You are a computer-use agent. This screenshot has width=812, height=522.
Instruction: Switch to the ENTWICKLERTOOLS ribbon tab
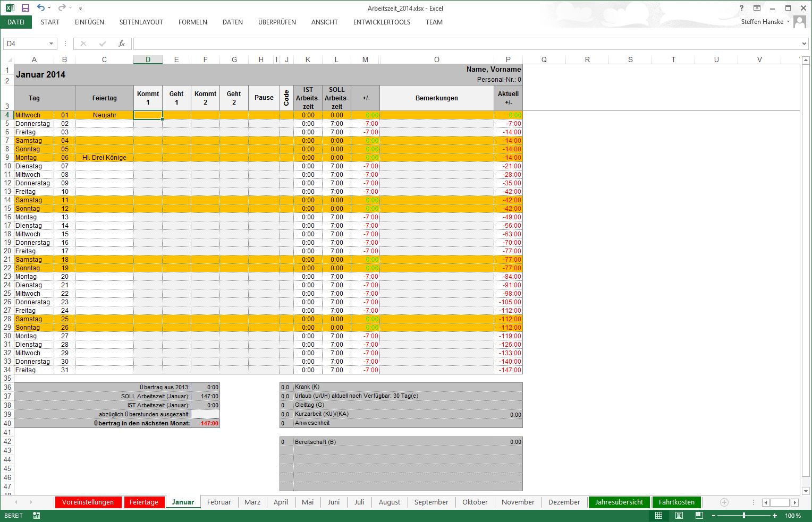click(382, 22)
